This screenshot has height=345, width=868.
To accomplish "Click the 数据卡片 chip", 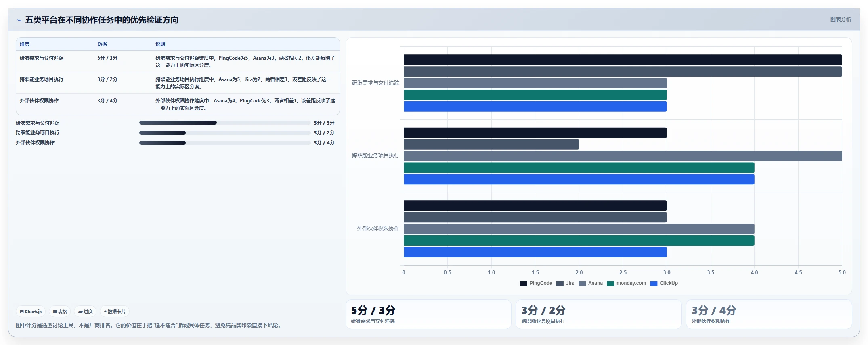I will tap(115, 312).
